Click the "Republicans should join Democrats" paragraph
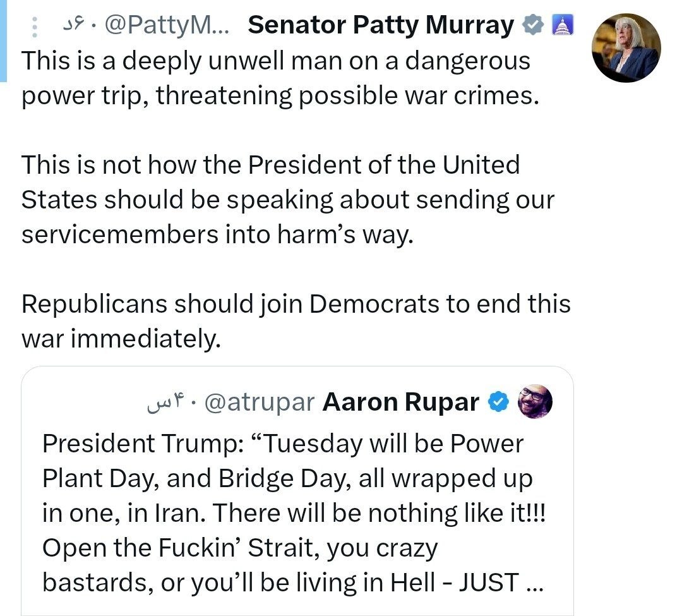The height and width of the screenshot is (616, 682). [296, 321]
